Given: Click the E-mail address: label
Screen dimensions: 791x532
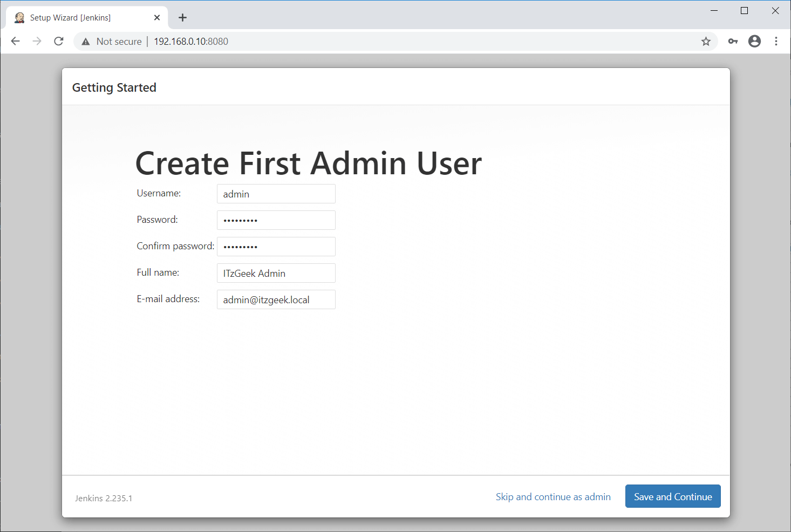Looking at the screenshot, I should [168, 299].
